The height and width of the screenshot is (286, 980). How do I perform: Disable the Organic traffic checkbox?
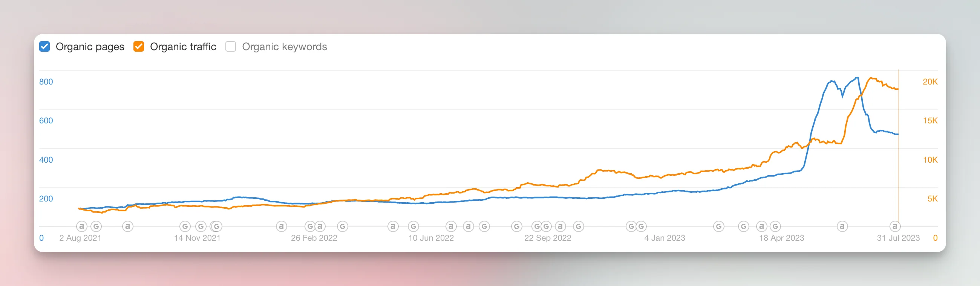139,46
